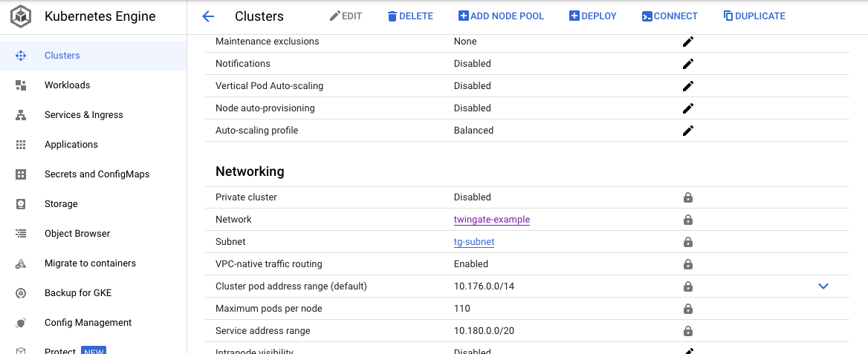Edit Maintenance exclusions with pencil icon
Screen dimensions: 868x354
tap(688, 42)
